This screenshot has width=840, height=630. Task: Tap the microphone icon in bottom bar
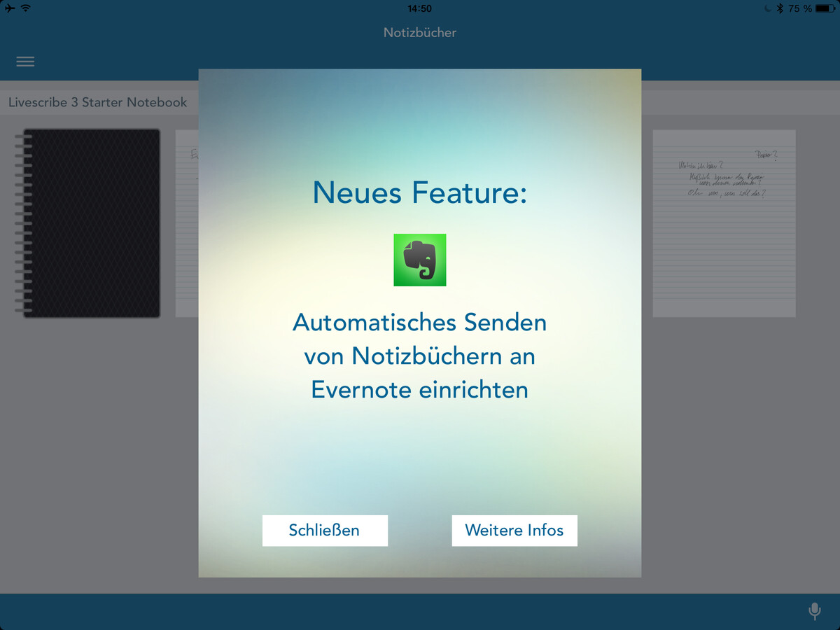point(814,611)
